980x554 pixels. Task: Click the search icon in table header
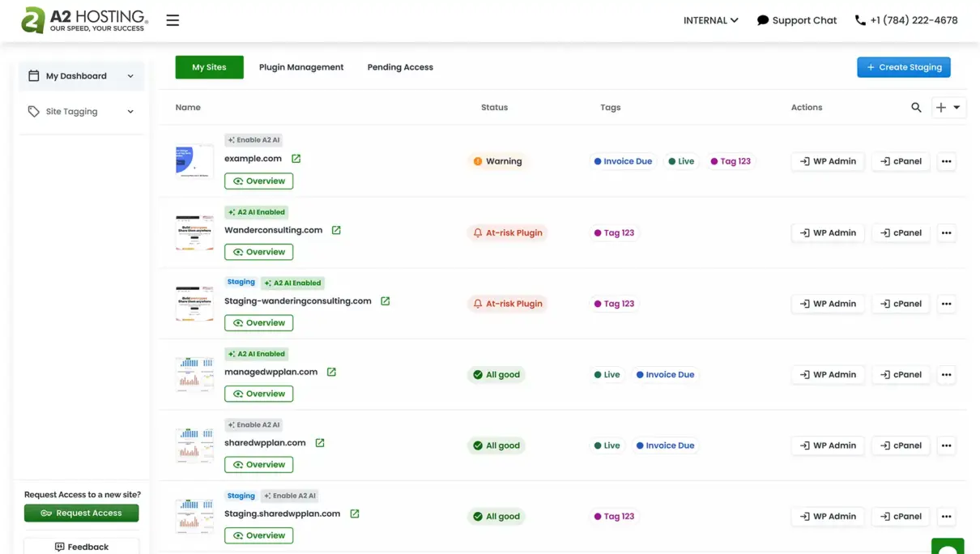pos(916,107)
